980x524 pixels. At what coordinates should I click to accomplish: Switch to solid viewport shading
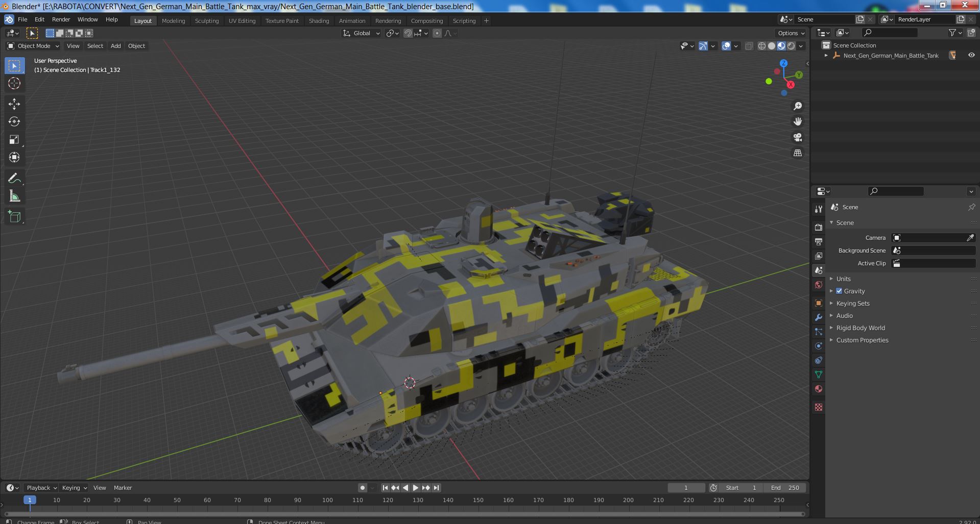pos(772,46)
